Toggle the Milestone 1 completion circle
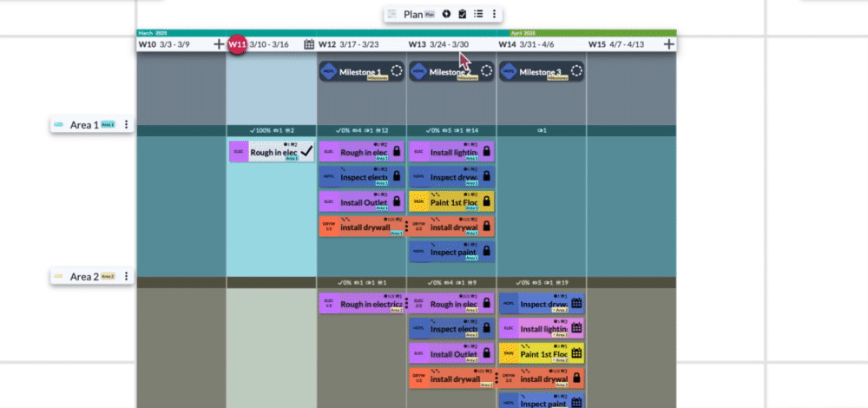 pos(397,72)
